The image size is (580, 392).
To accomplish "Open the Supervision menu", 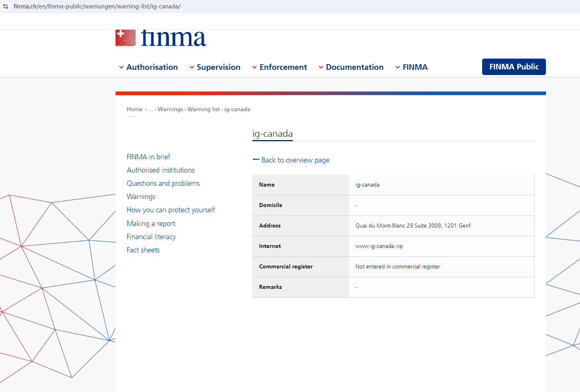I will pos(219,67).
